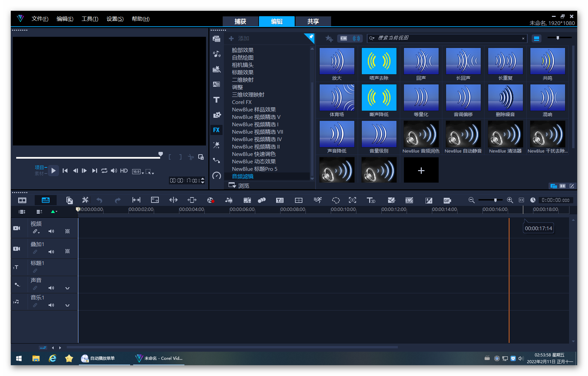588x376 pixels.
Task: Click the enlarge preview window icon
Action: [201, 157]
